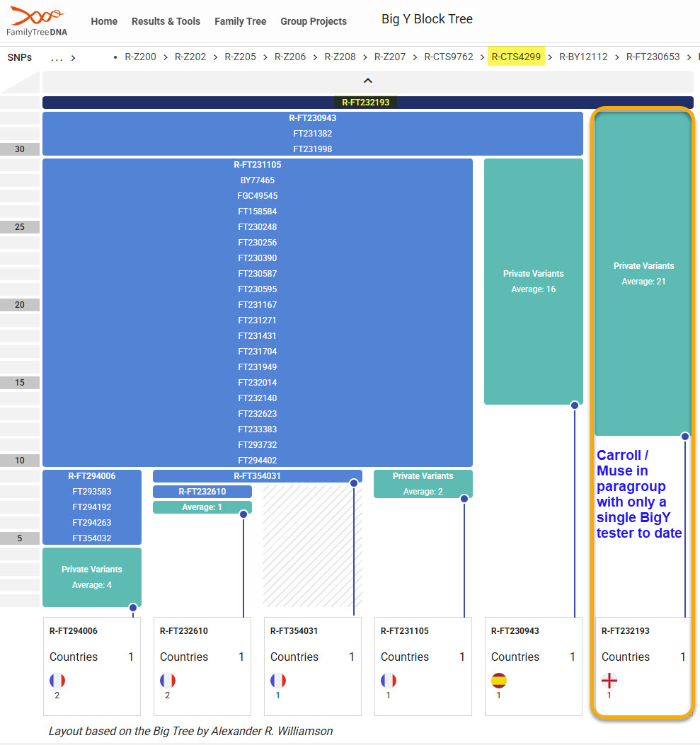Click the France flag in R-FT294006 card

(57, 681)
